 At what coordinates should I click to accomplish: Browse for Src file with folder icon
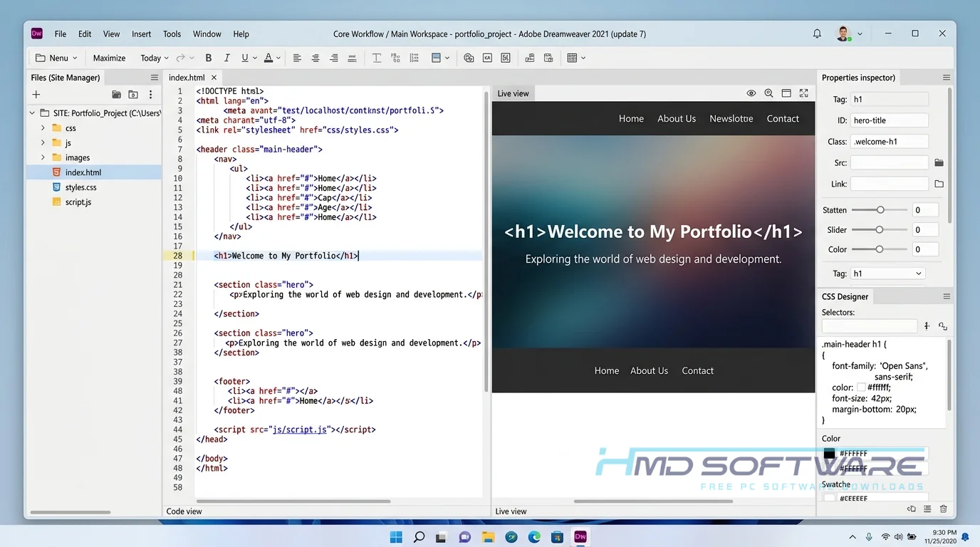(x=939, y=163)
